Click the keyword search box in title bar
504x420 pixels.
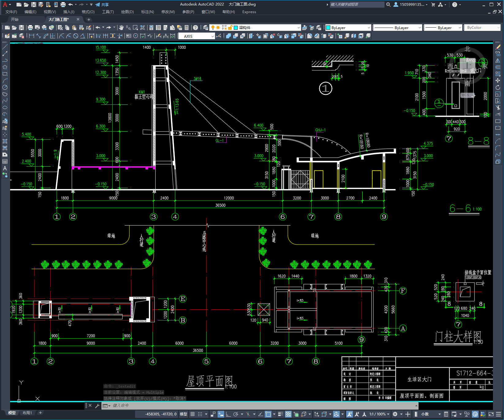[357, 5]
